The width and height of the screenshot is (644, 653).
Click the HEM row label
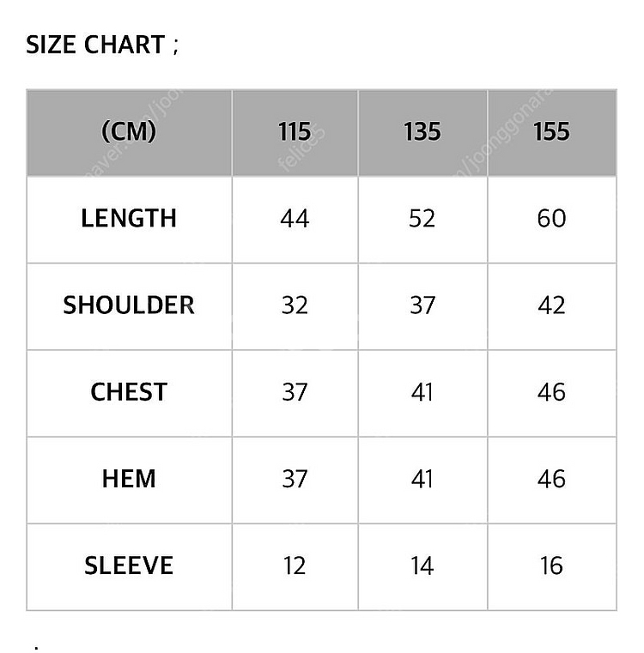(129, 480)
